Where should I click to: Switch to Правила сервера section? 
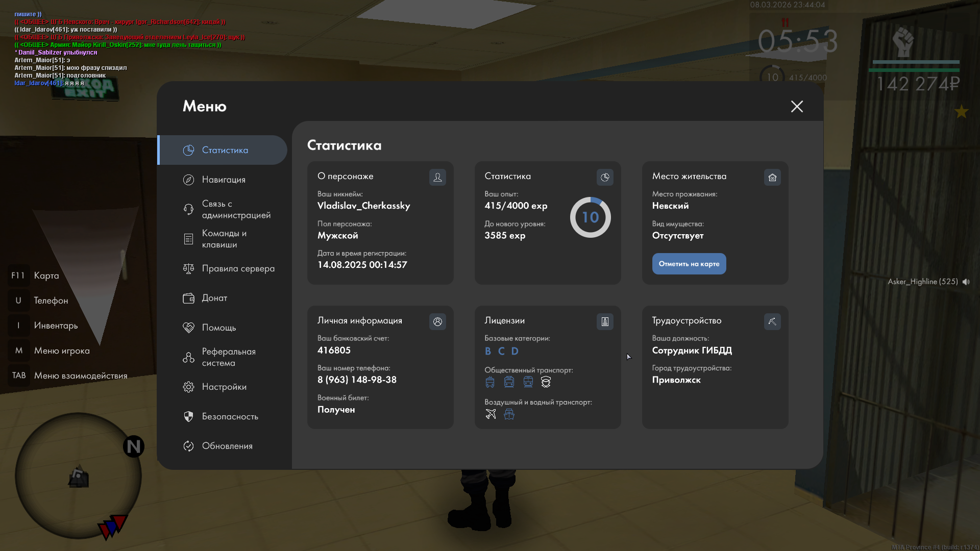click(238, 268)
